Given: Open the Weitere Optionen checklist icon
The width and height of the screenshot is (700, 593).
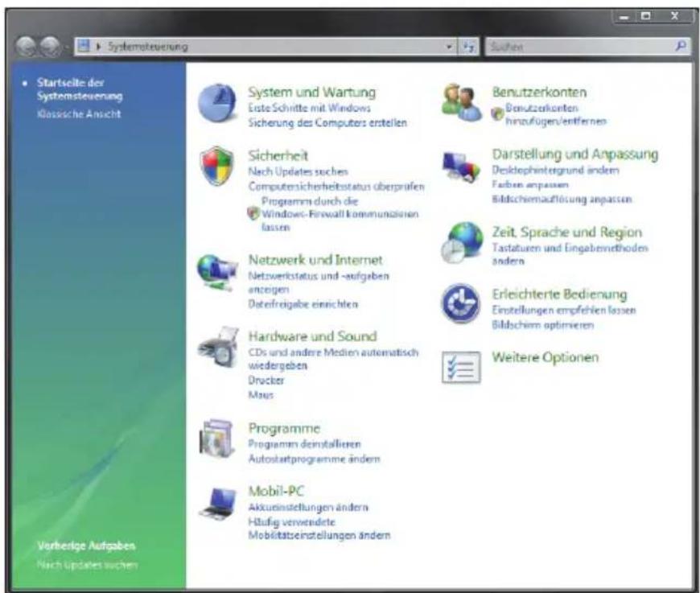Looking at the screenshot, I should point(461,367).
